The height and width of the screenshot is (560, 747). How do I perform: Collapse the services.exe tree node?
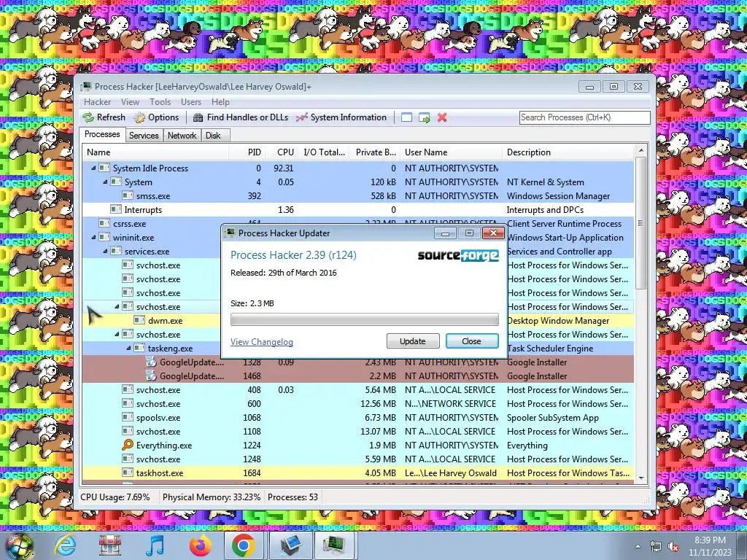pyautogui.click(x=105, y=251)
